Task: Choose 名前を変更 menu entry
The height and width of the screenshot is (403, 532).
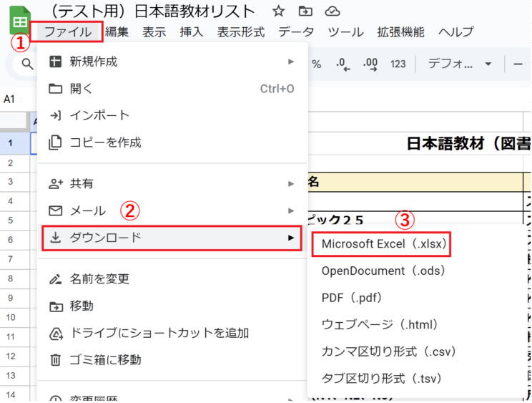Action: tap(172, 279)
